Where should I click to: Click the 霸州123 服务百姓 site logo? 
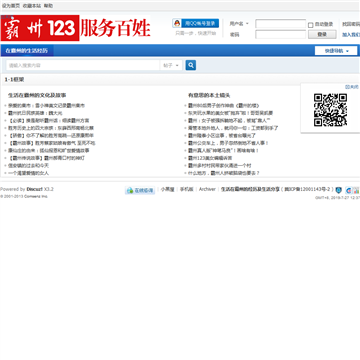click(75, 28)
